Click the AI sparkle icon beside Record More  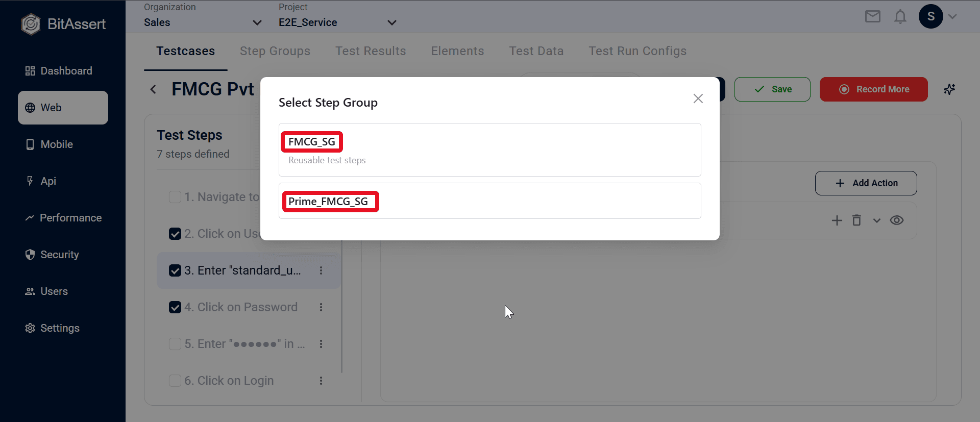949,89
